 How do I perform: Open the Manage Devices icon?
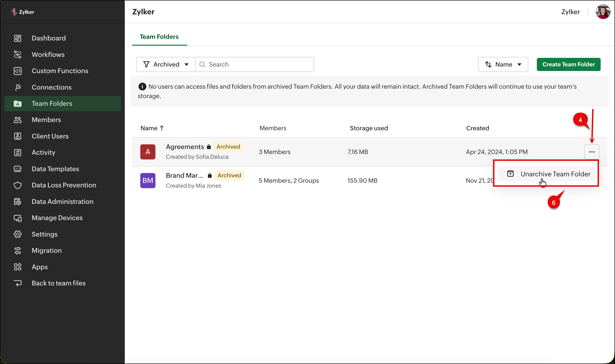pyautogui.click(x=17, y=218)
